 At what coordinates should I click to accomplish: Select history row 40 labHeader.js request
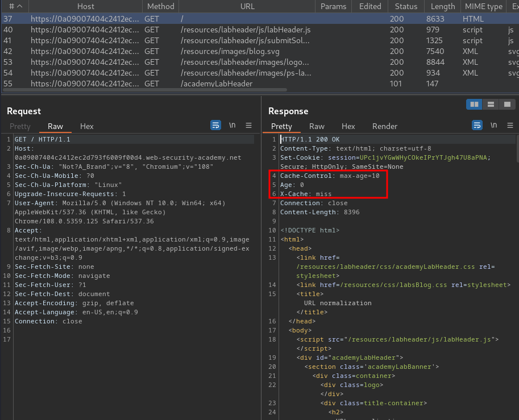pos(259,30)
